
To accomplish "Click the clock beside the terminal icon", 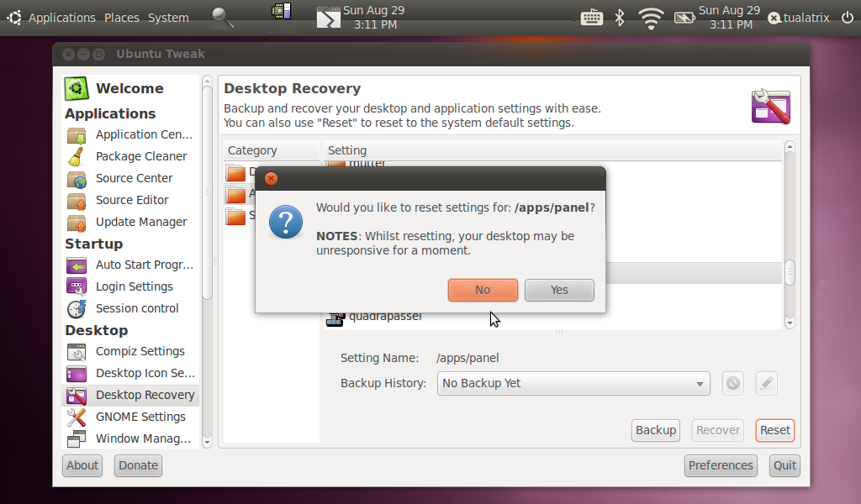I will tap(374, 18).
